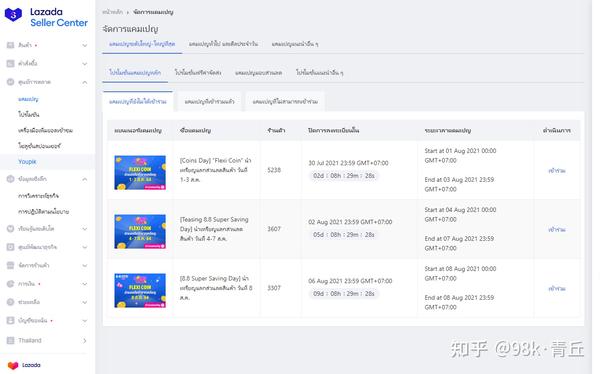Viewport: 600px width, 374px height.
Task: Select the discount-type campaigns tab
Action: (x=259, y=72)
